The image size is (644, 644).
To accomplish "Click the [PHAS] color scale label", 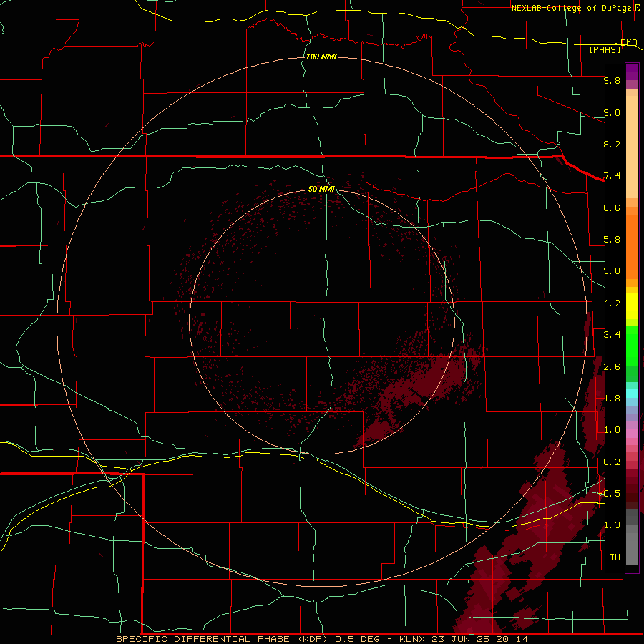I will (605, 50).
